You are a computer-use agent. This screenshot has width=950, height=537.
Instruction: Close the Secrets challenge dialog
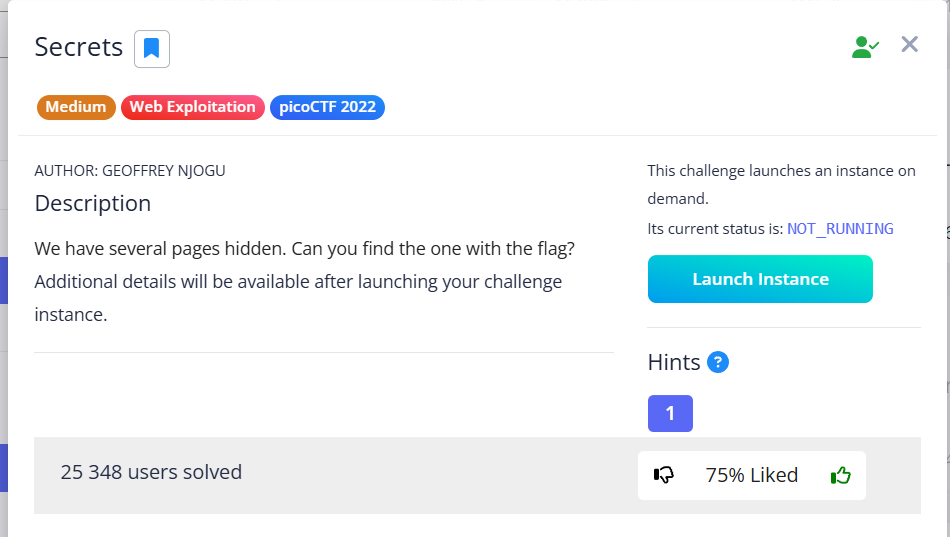coord(909,44)
